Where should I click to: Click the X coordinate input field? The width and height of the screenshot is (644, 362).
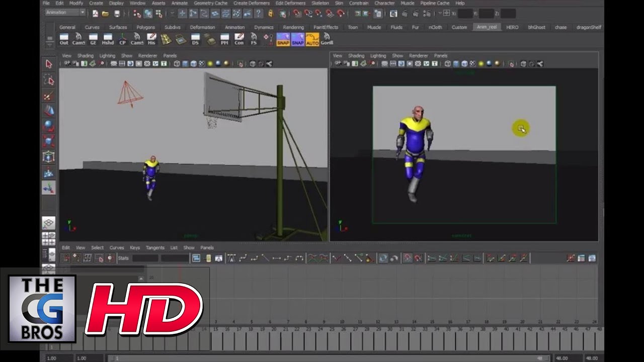[x=465, y=14]
